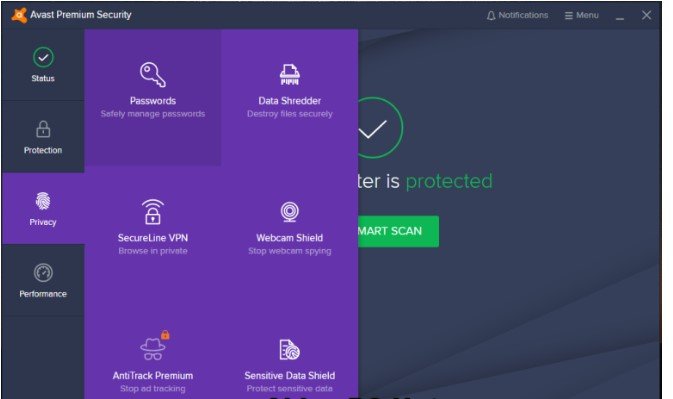Click the hamburger Menu icon

coord(569,15)
